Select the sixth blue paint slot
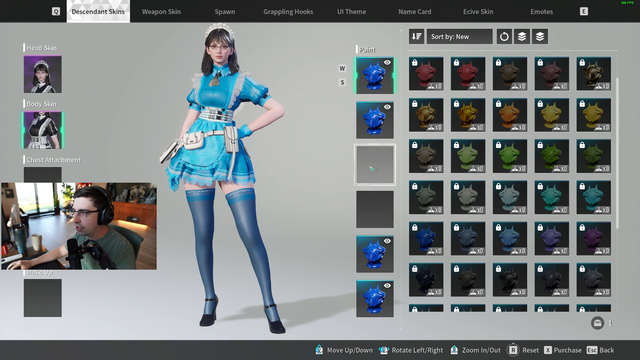Image resolution: width=640 pixels, height=360 pixels. (x=375, y=298)
